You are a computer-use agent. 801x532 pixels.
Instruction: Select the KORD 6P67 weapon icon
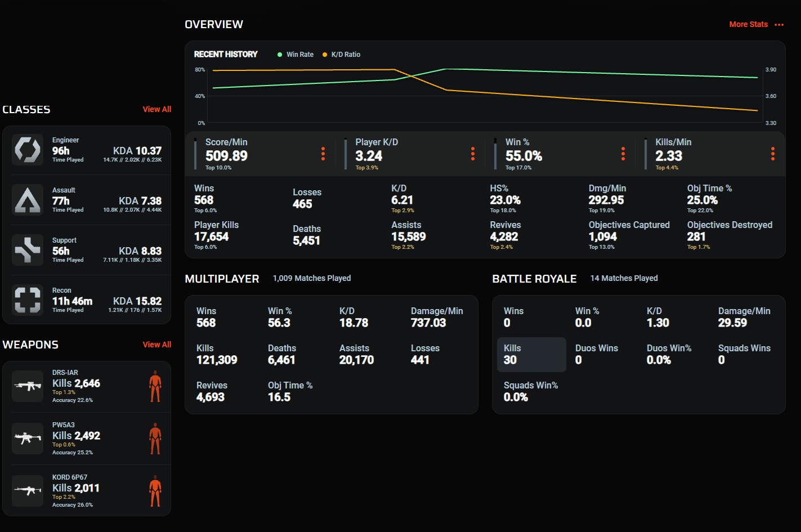point(28,491)
